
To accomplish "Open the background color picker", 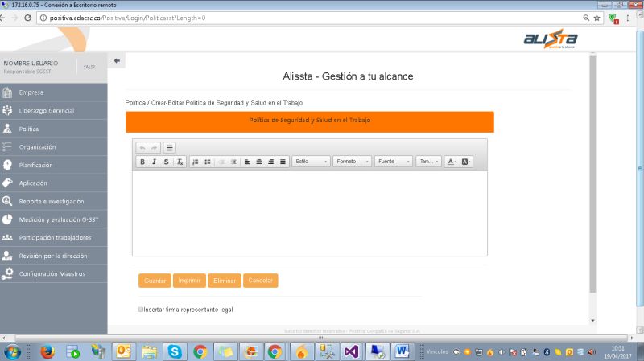I will click(465, 162).
